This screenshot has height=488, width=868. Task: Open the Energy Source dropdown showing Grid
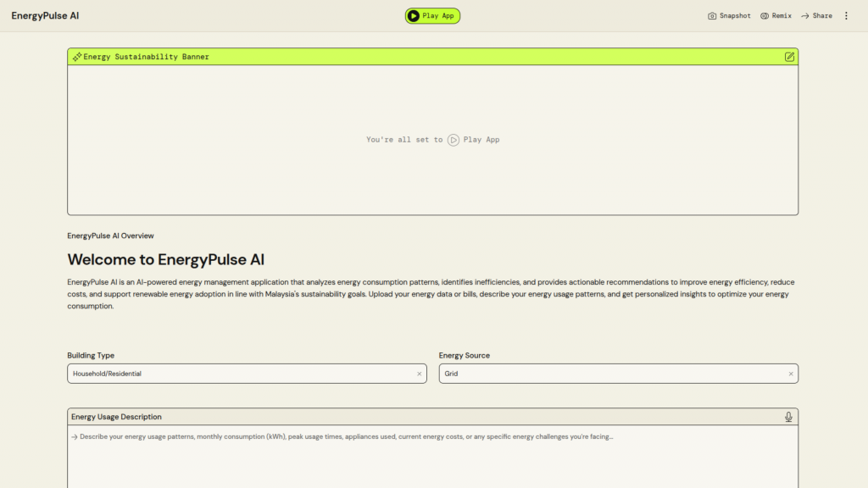point(610,374)
